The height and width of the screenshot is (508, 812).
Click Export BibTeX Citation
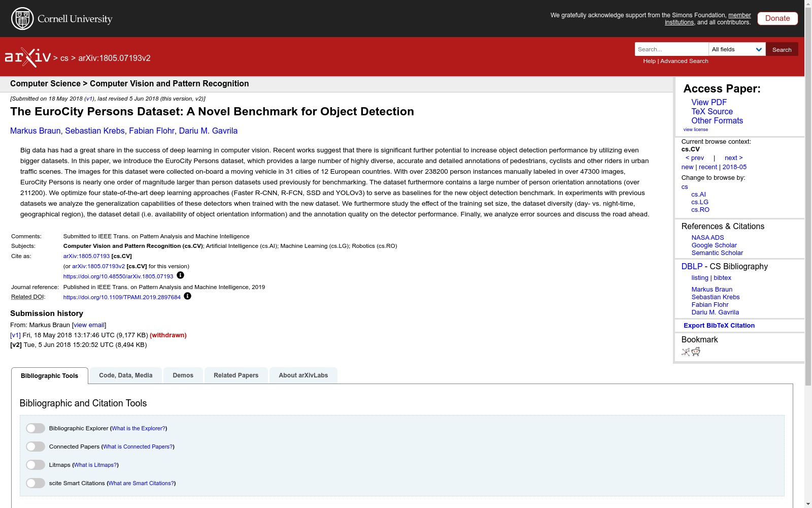(719, 326)
